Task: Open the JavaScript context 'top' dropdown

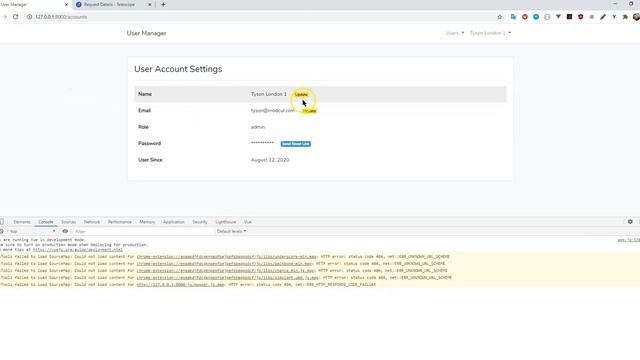Action: (x=33, y=231)
